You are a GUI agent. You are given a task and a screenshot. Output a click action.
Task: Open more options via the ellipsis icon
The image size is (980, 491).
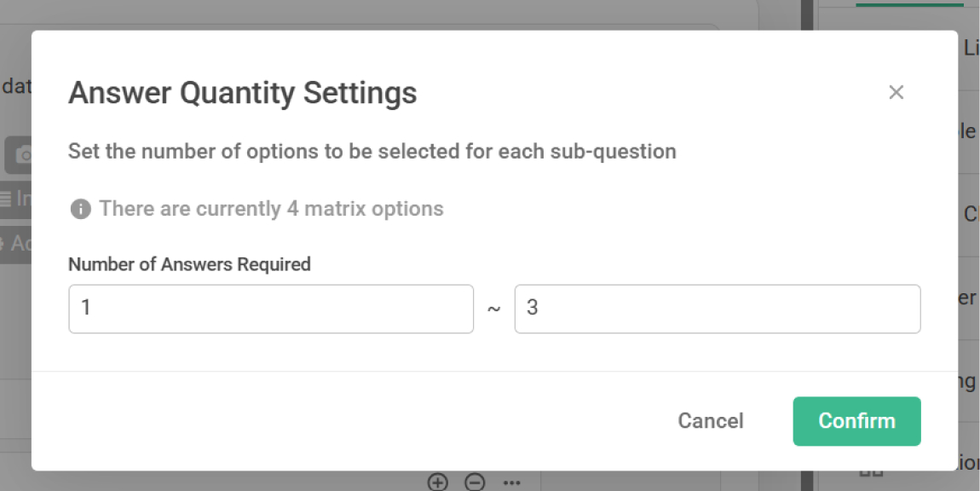[511, 482]
